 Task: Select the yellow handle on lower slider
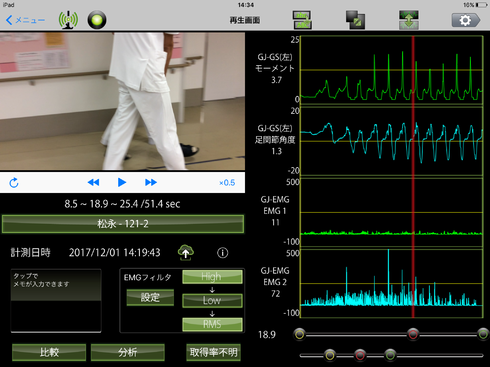point(330,355)
